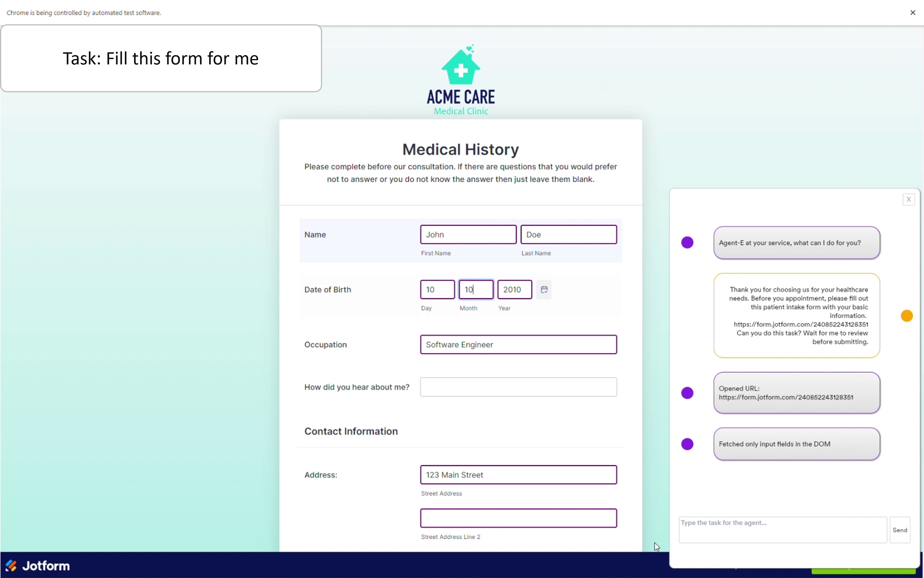This screenshot has width=924, height=578.
Task: Click purple avatar next to Opened URL message
Action: click(x=687, y=393)
